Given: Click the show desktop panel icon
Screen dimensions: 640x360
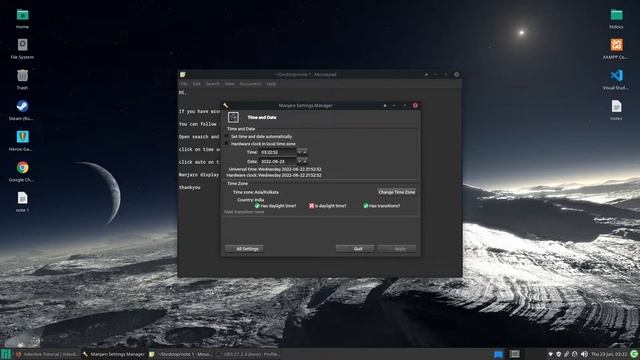Looking at the screenshot, I should [515, 354].
